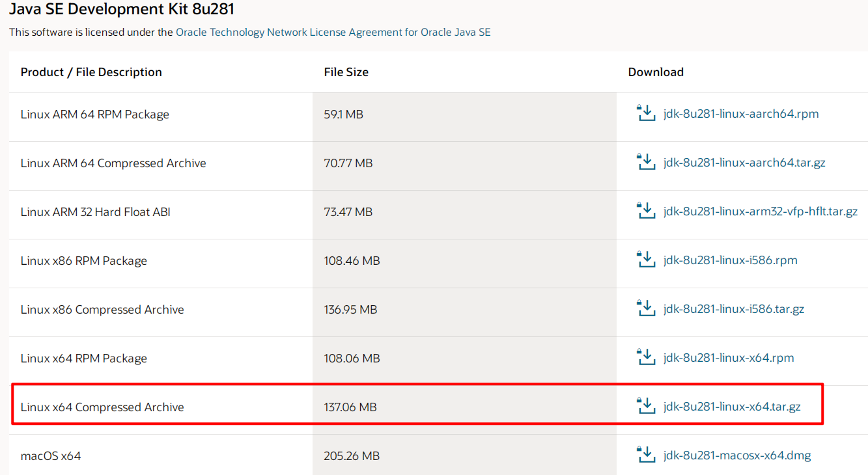Select Linux x64 RPM Package text
Screen dimensions: 868x475
[84, 359]
